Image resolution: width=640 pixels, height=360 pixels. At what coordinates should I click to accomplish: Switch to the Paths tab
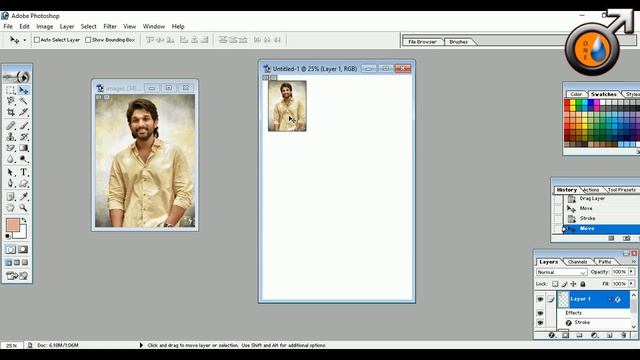604,262
